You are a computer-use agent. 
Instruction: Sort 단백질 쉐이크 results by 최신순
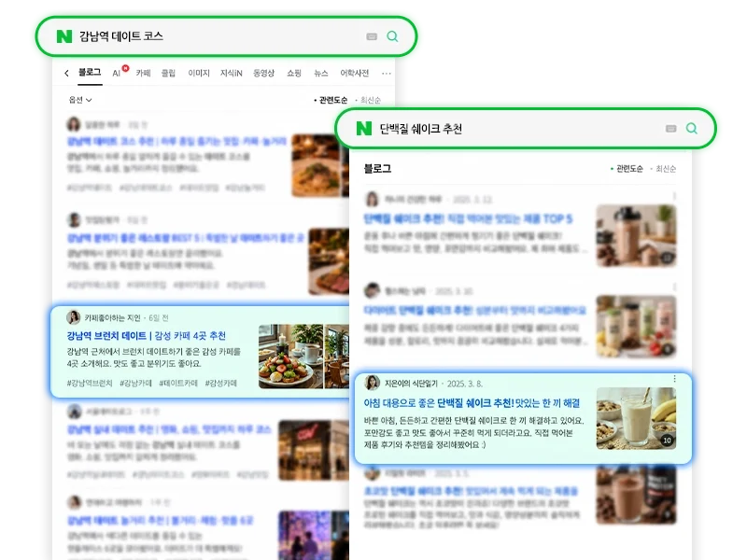tap(666, 169)
